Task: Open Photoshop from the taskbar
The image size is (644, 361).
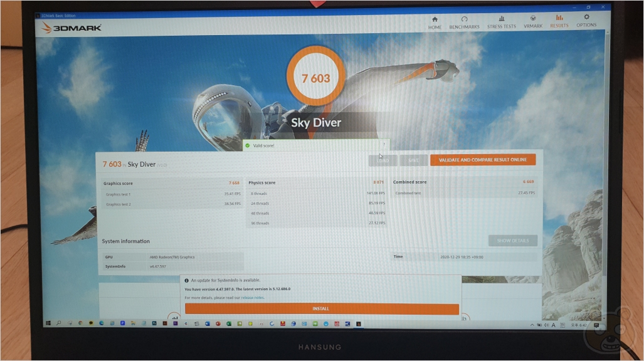Action: (154, 323)
